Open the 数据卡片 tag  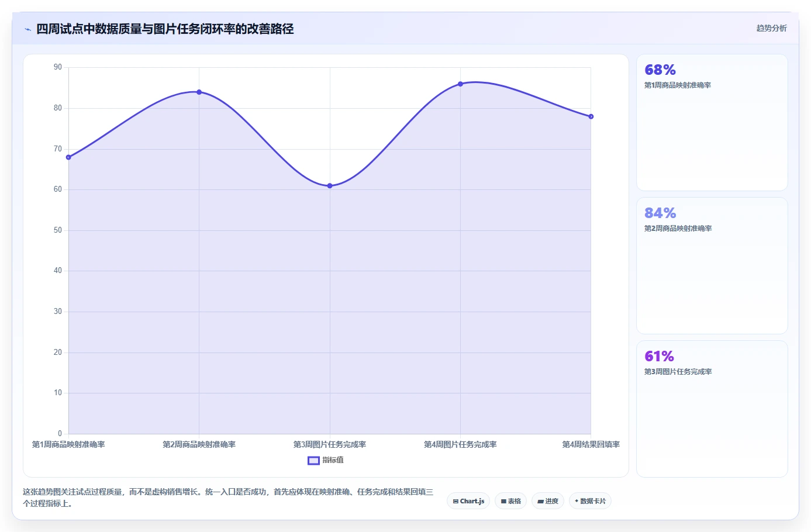point(590,501)
